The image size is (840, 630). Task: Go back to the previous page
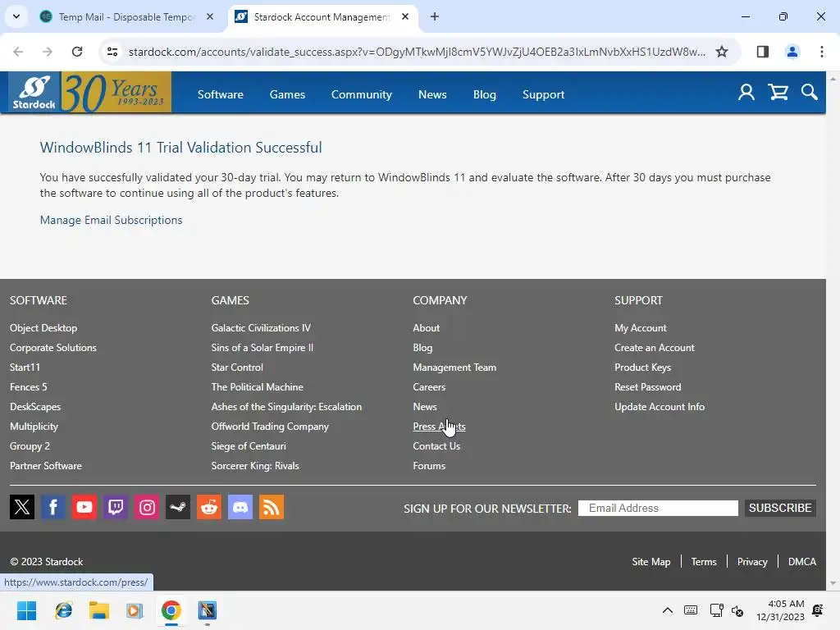click(x=18, y=52)
